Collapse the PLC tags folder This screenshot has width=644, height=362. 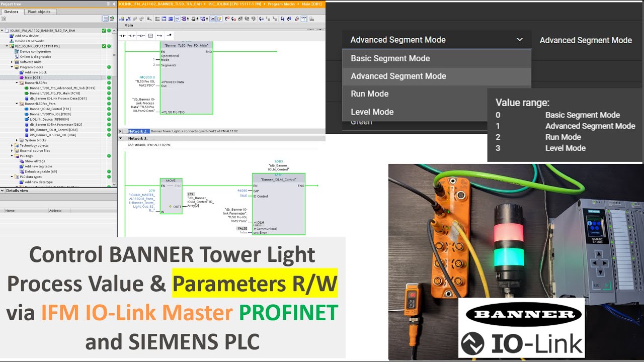click(12, 156)
